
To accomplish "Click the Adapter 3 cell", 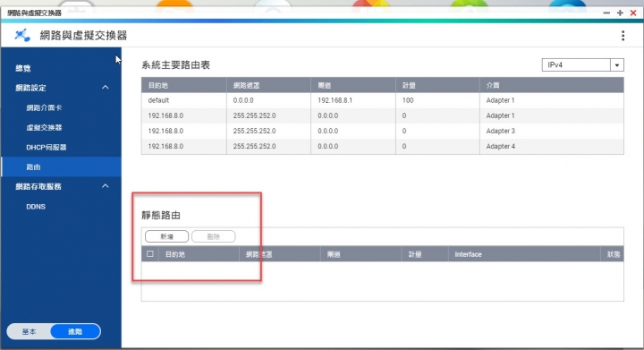I will (x=500, y=131).
